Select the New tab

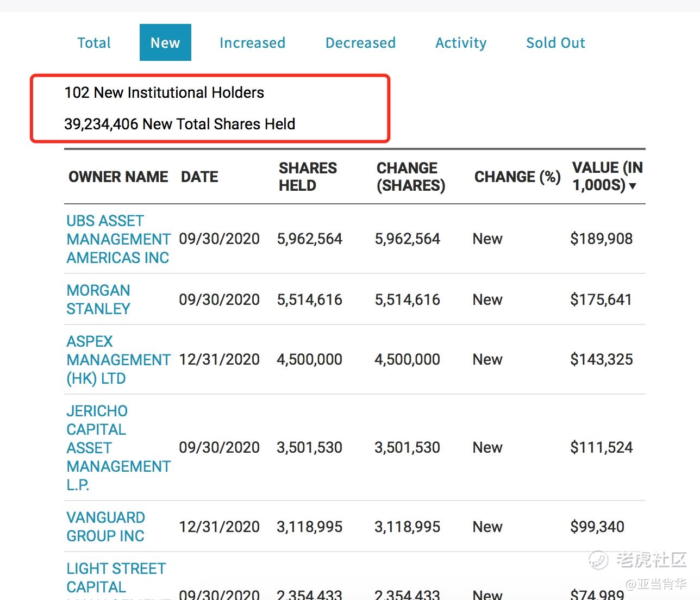click(165, 42)
